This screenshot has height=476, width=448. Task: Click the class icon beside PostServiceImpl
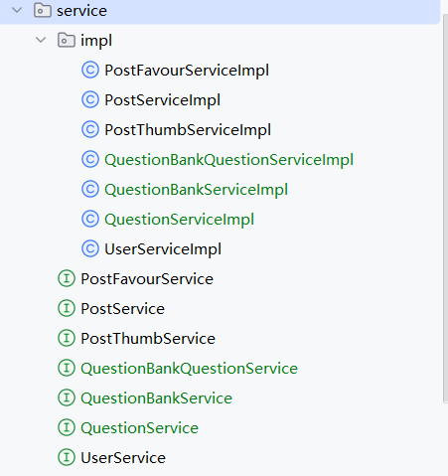tap(90, 99)
